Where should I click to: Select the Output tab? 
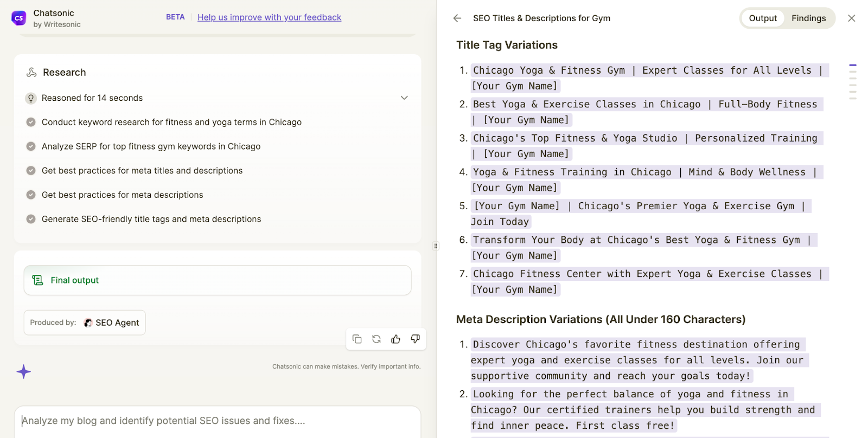[763, 18]
